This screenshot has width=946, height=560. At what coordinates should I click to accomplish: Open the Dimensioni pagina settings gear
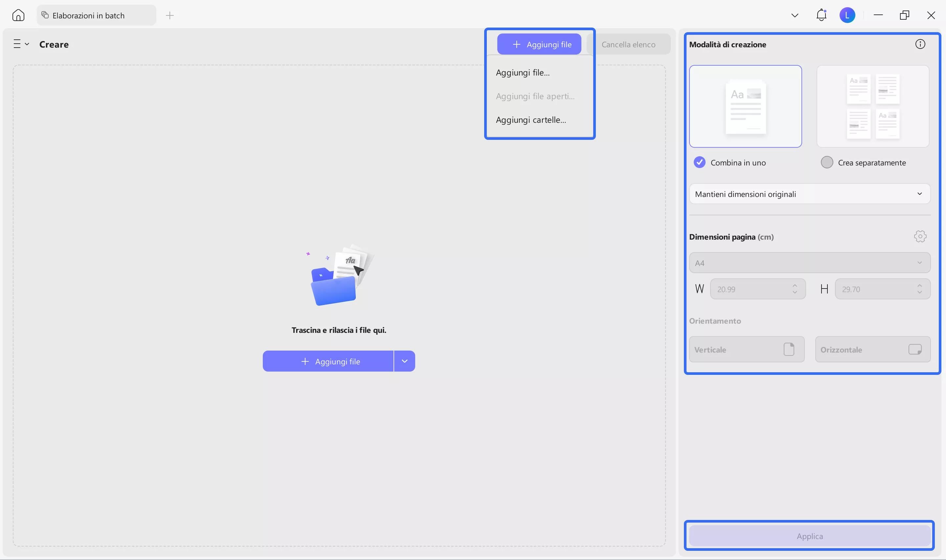point(920,237)
